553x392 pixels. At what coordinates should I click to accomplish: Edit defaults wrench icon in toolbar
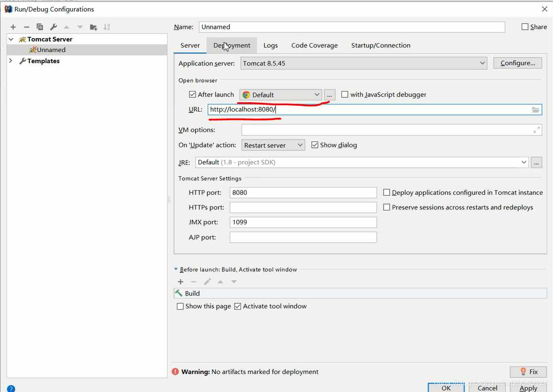[53, 27]
